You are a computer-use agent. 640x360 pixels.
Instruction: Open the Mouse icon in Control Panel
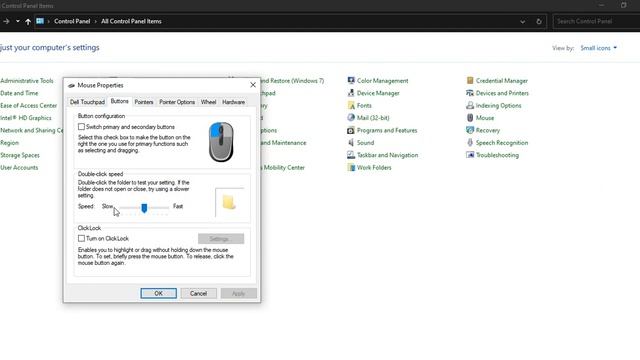(470, 118)
